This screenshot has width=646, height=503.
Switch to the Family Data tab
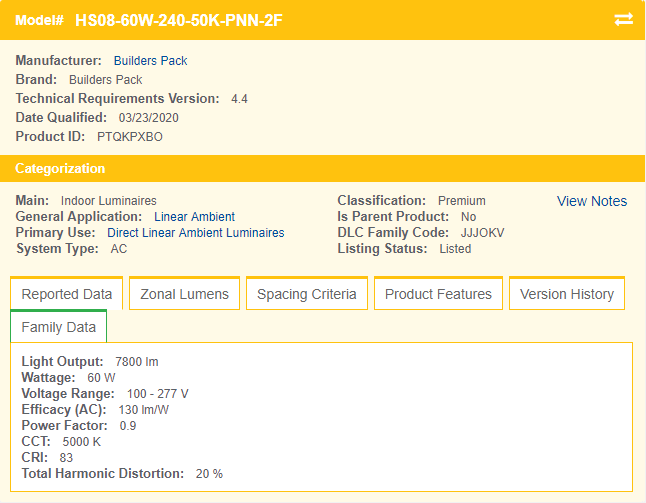tap(59, 327)
